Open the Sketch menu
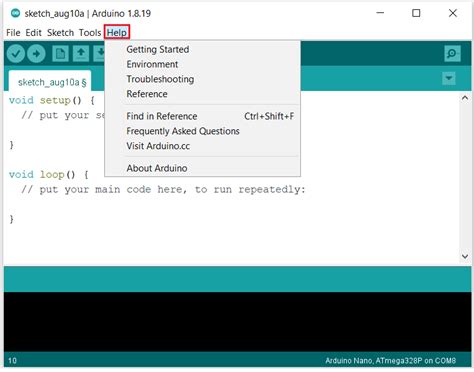The image size is (474, 372). 60,33
